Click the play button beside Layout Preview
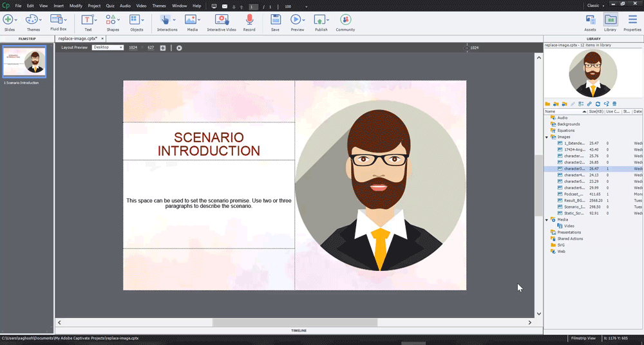The height and width of the screenshot is (345, 644). pyautogui.click(x=179, y=48)
